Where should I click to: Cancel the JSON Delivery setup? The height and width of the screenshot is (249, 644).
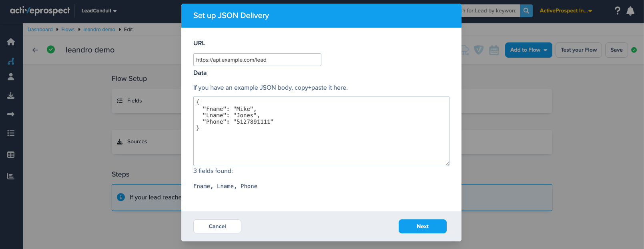pos(217,226)
